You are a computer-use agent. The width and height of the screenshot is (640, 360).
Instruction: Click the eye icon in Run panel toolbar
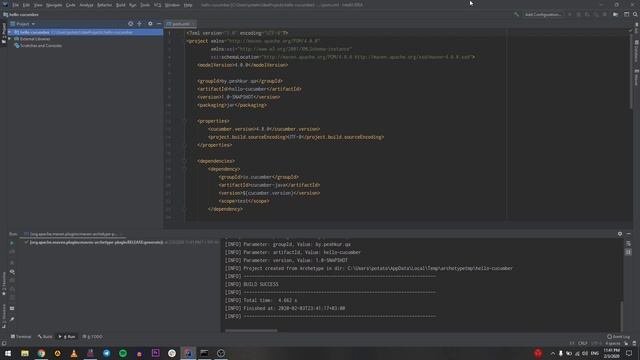pos(12,272)
